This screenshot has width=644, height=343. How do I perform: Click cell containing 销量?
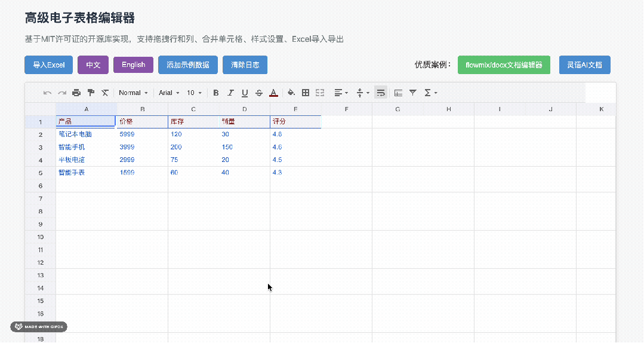[244, 122]
